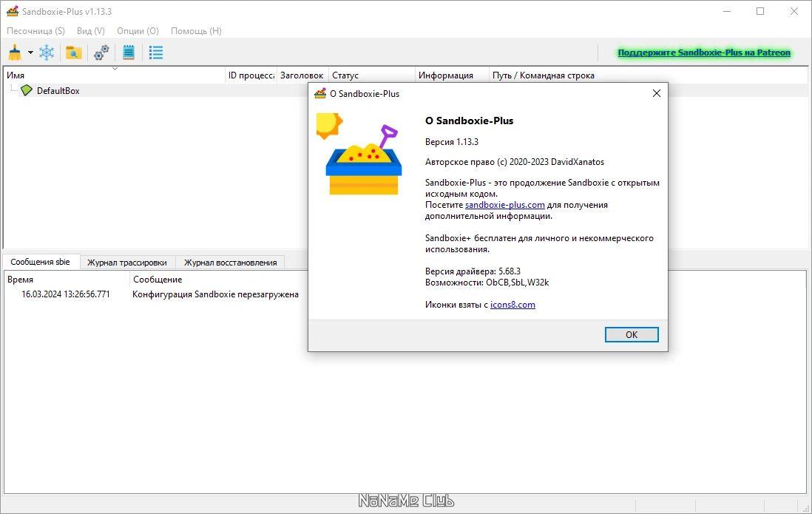
Task: Click the Sandboxie-Plus title bar app icon
Action: point(13,11)
